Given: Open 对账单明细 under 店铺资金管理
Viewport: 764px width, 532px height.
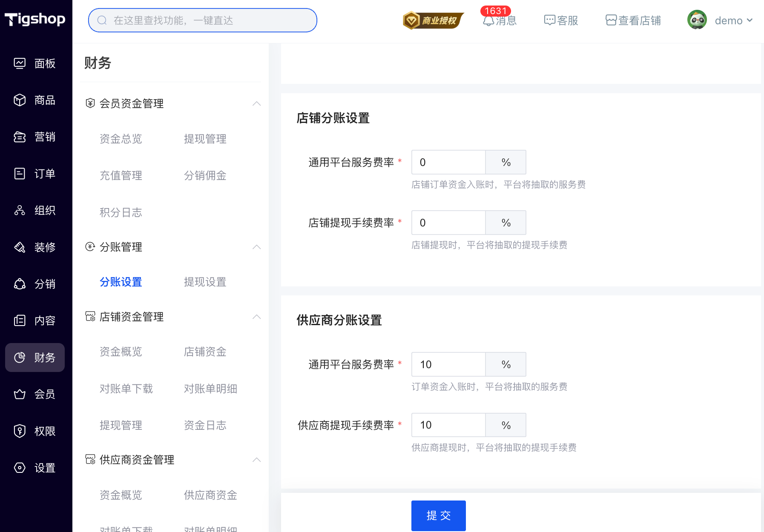Looking at the screenshot, I should (x=210, y=389).
